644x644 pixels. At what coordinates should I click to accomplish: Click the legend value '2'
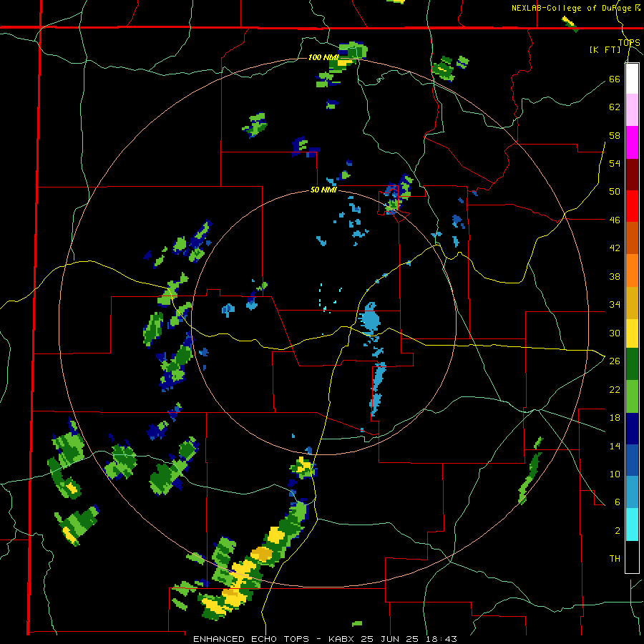pyautogui.click(x=617, y=531)
